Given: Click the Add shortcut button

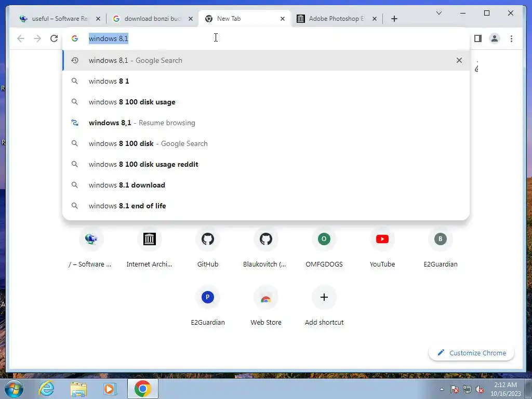Looking at the screenshot, I should point(324,306).
